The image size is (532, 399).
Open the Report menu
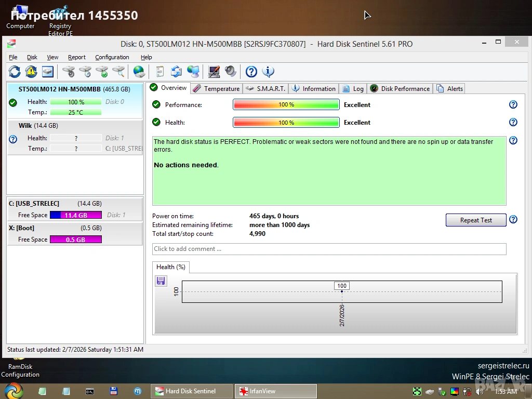pos(76,57)
